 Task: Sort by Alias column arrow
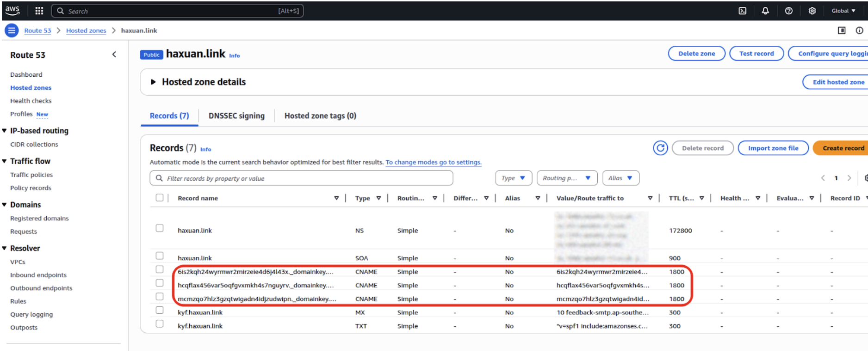[x=538, y=198]
